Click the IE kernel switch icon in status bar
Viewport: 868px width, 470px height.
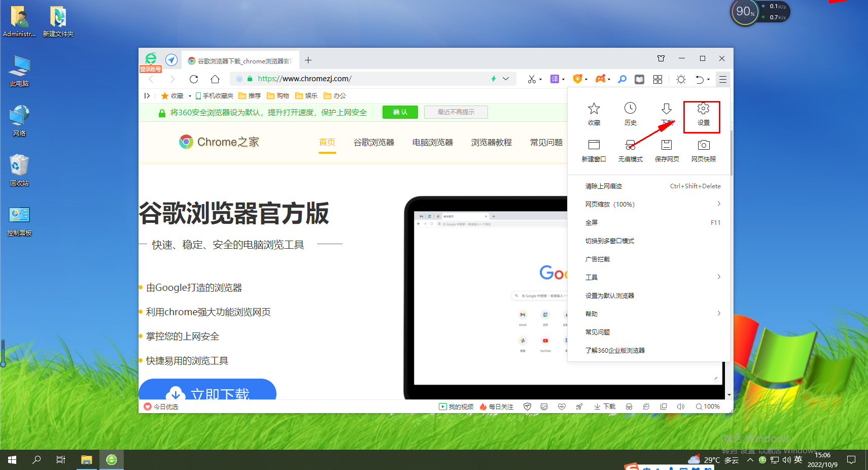tap(646, 407)
